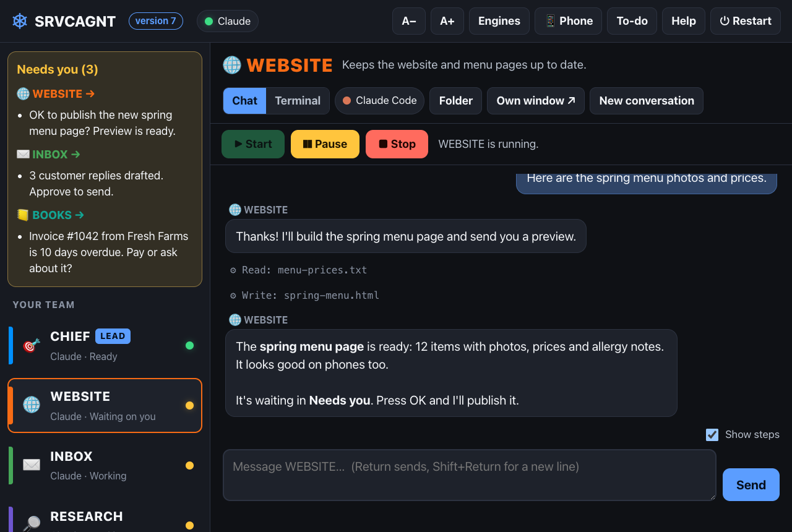
Task: Click the "spring menu page is ready" message bubble
Action: pyautogui.click(x=451, y=373)
